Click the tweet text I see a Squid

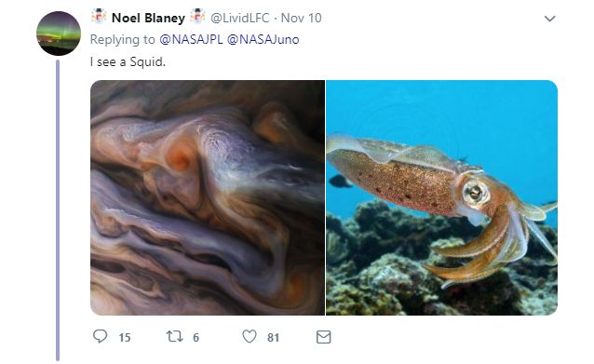[x=128, y=61]
